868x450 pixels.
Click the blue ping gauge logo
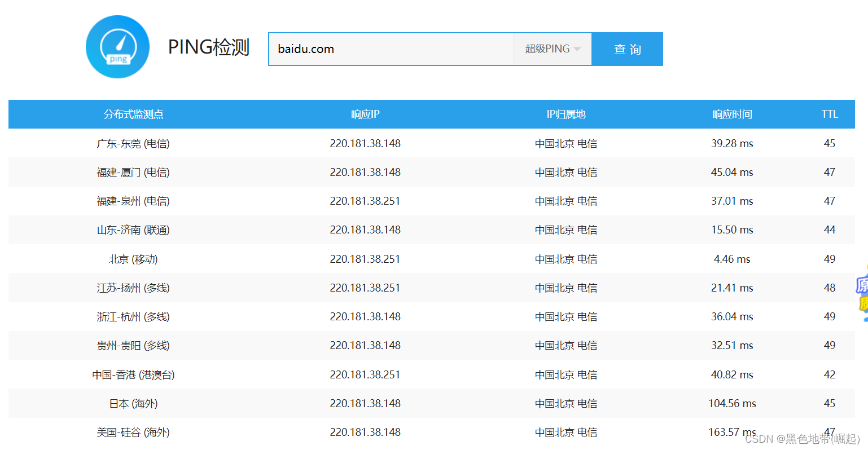[117, 47]
